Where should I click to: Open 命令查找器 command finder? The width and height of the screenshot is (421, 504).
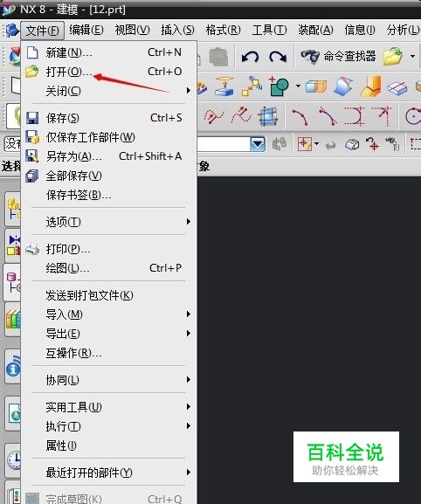[338, 56]
